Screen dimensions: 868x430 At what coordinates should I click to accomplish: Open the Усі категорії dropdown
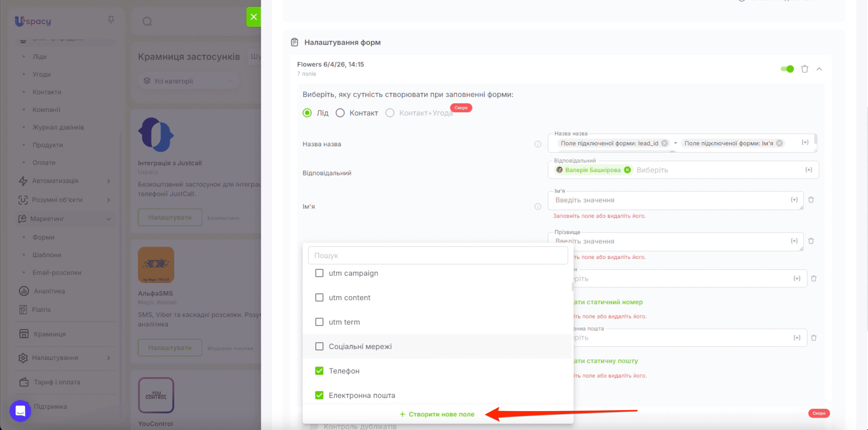(189, 81)
